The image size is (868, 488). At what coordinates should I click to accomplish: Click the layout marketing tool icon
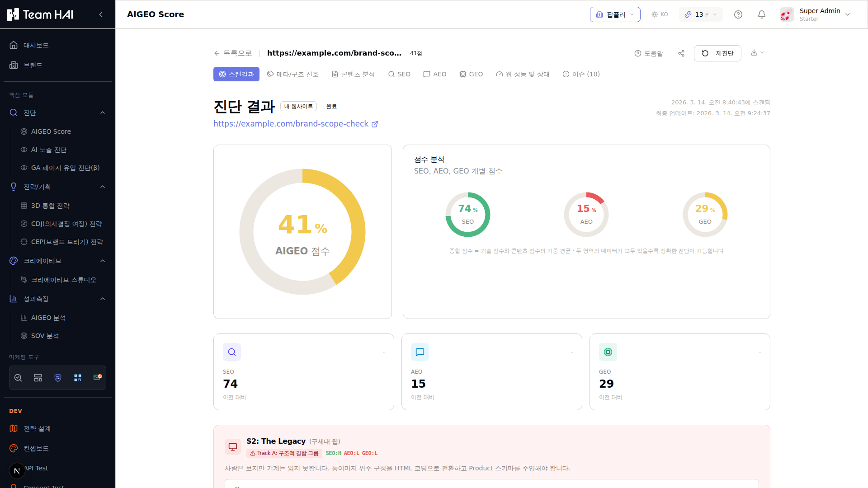click(x=38, y=378)
